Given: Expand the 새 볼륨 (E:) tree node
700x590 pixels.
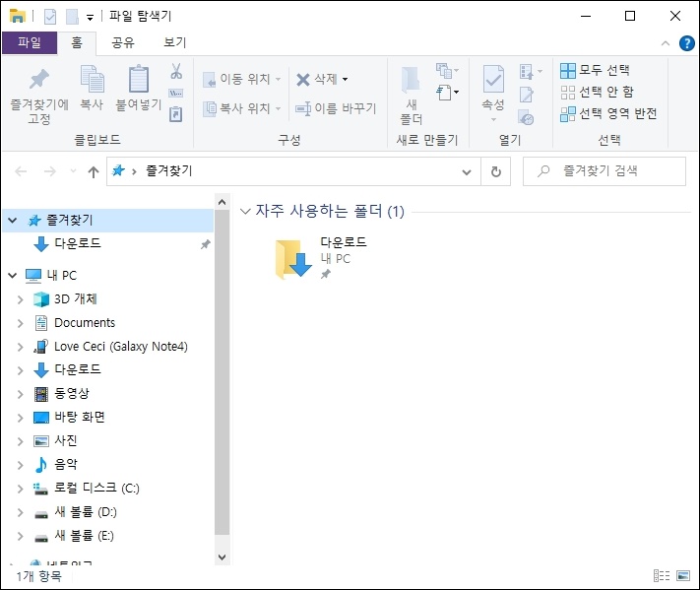Looking at the screenshot, I should (x=20, y=536).
